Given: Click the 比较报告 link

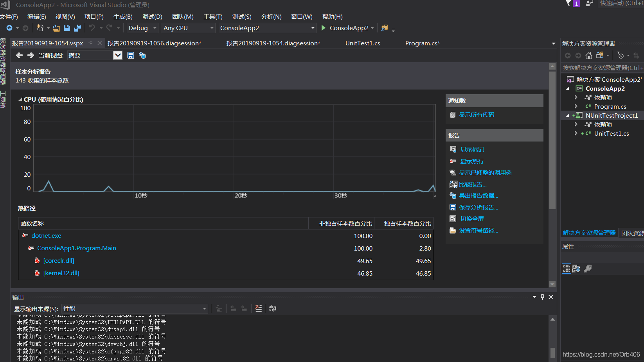Looking at the screenshot, I should point(473,185).
